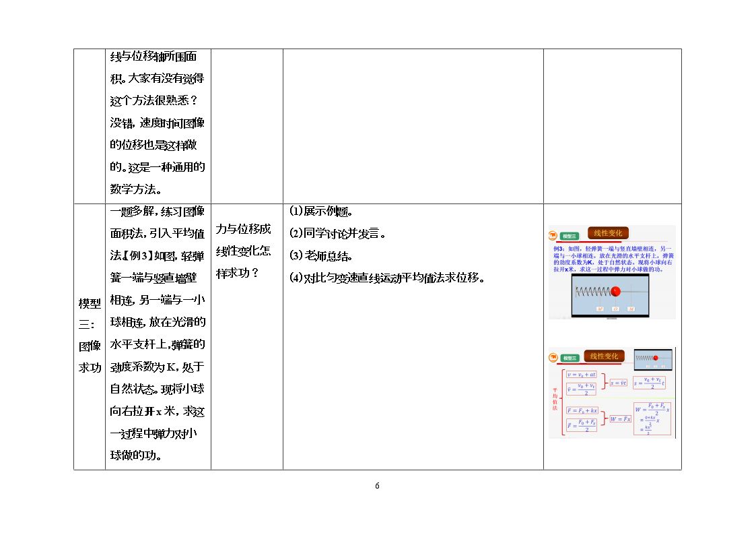Open the small spring animation thumbnail in lower slide
The image size is (756, 535).
(653, 360)
